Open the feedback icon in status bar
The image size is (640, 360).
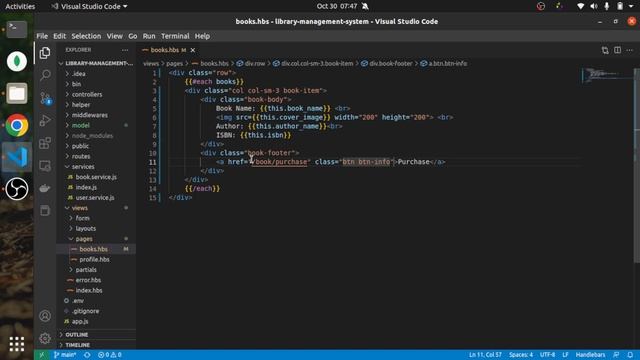(x=616, y=355)
